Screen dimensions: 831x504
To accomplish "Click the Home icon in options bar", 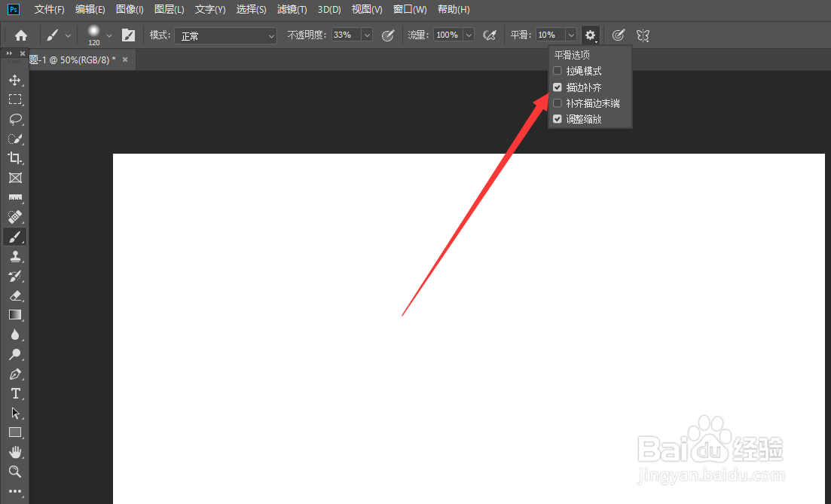I will coord(20,35).
